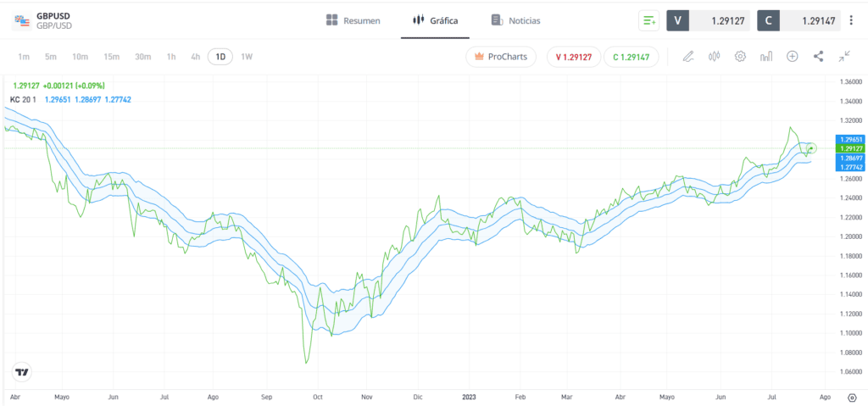Collapse the chart with shrink arrows icon
This screenshot has width=868, height=406.
pos(844,56)
